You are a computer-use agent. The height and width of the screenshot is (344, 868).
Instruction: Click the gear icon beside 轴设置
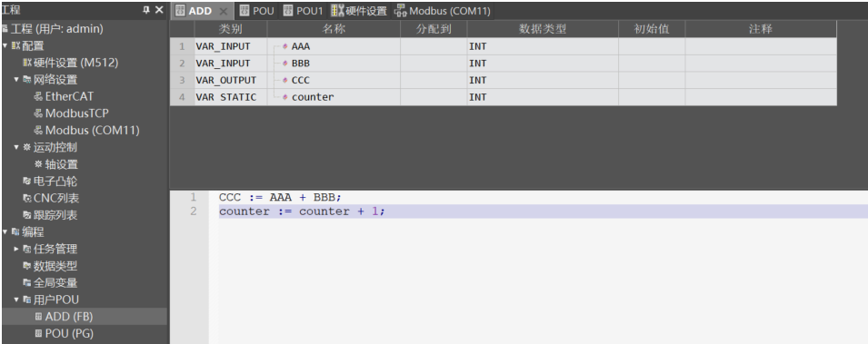pos(38,164)
